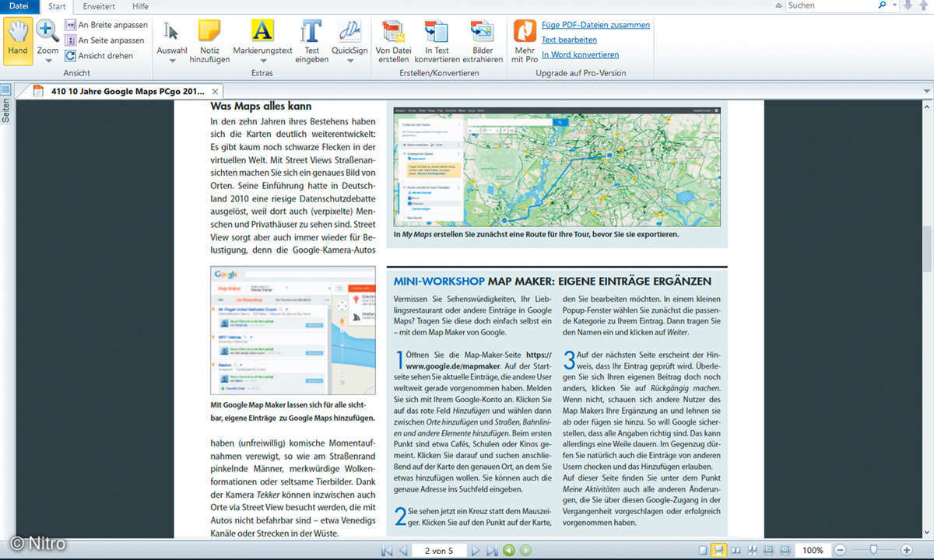Select the Hand tool
The height and width of the screenshot is (560, 934).
tap(17, 41)
